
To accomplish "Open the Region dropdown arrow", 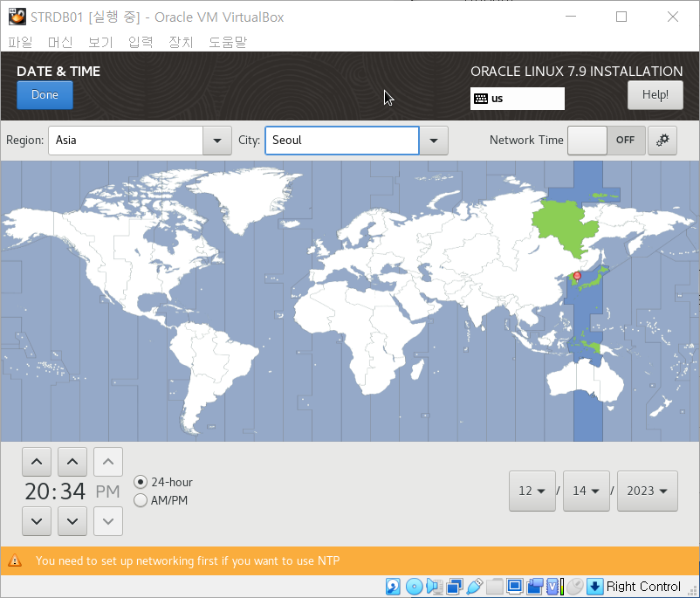I will click(217, 141).
